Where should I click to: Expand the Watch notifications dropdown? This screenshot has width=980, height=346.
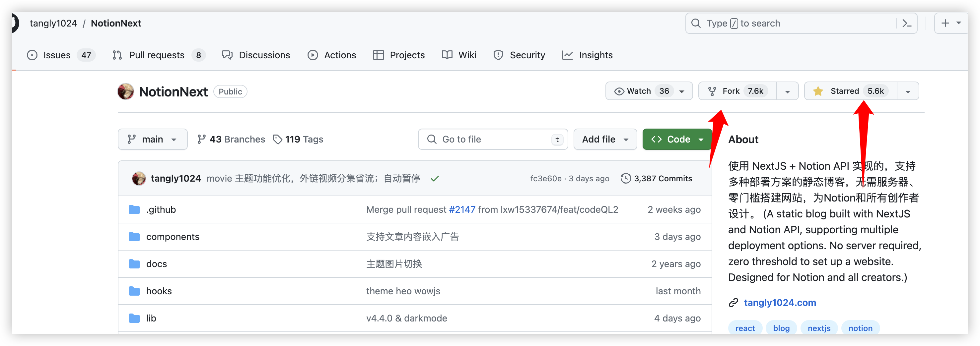pyautogui.click(x=681, y=91)
